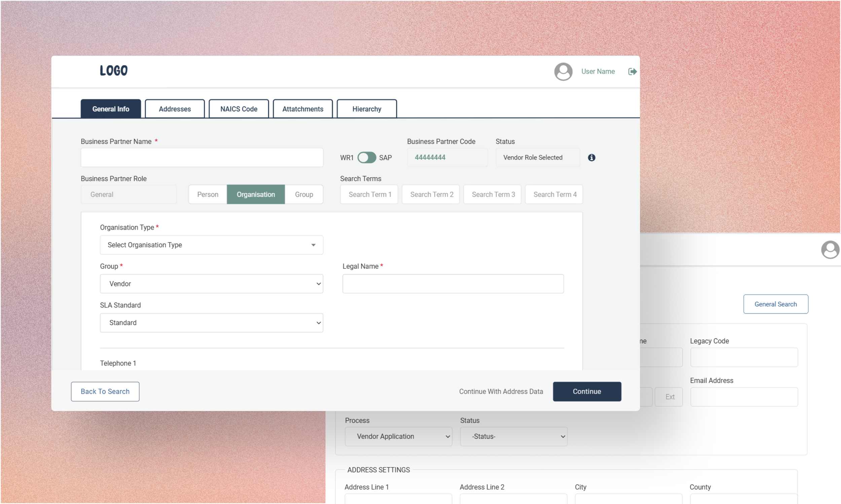Viewport: 841px width, 504px height.
Task: Click the user avatar icon in header
Action: [563, 71]
